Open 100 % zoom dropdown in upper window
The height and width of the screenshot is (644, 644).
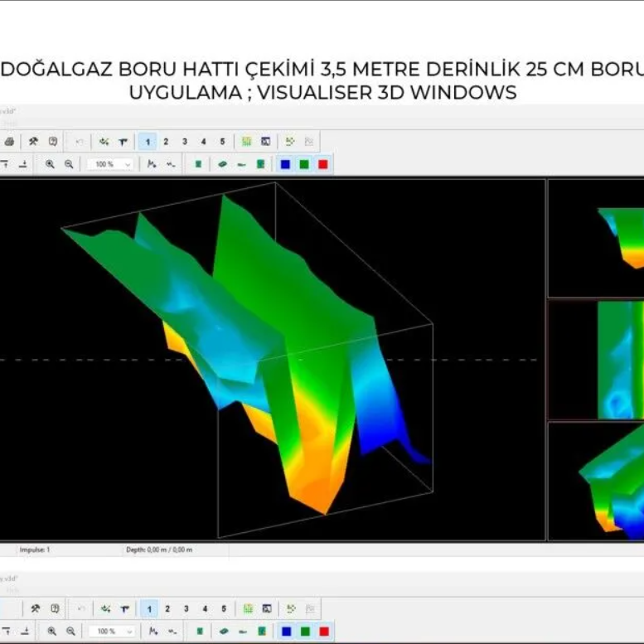tap(110, 164)
